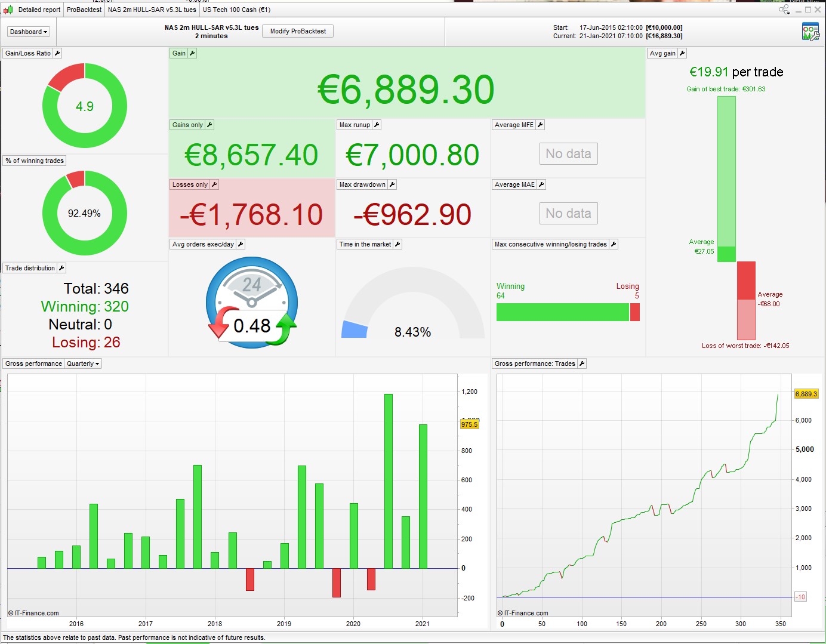
Task: Click the average gain €27.05 label
Action: (702, 246)
